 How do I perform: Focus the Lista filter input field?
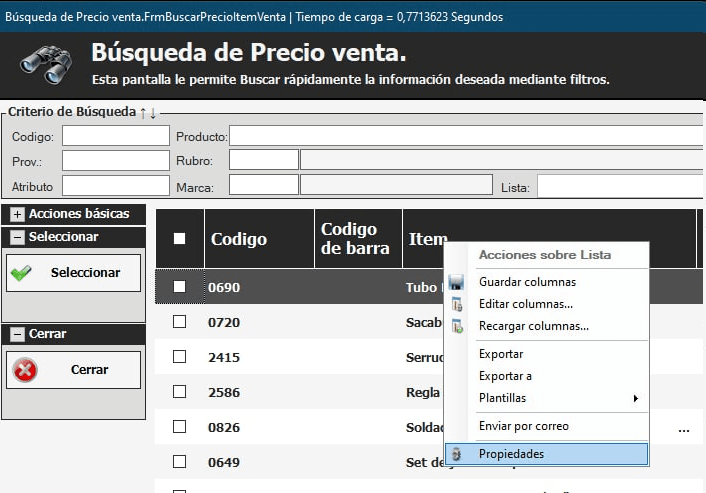[620, 186]
